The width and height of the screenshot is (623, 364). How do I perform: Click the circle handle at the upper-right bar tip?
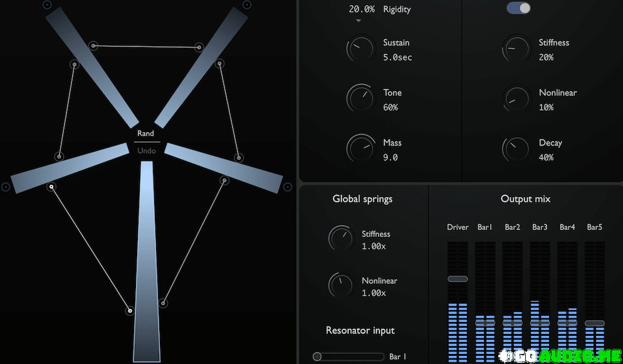(247, 5)
